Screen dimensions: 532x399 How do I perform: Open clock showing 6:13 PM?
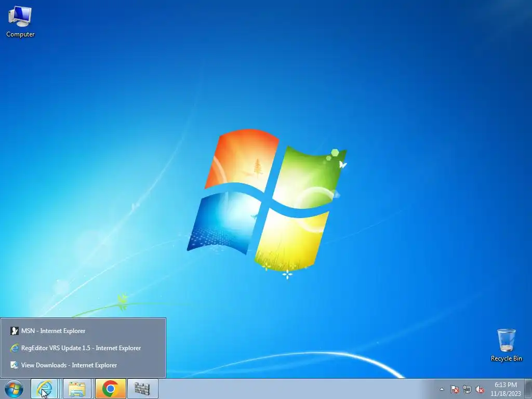click(506, 389)
